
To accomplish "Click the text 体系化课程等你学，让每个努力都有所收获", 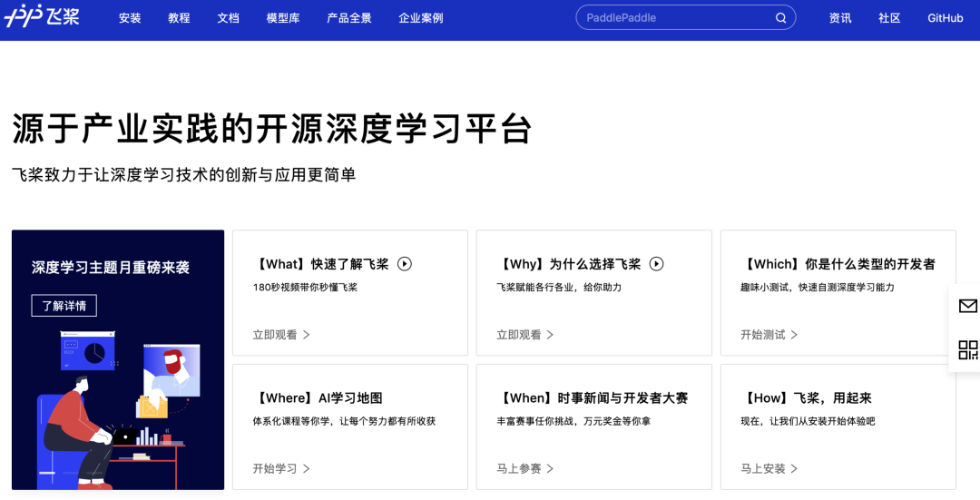I will [344, 421].
